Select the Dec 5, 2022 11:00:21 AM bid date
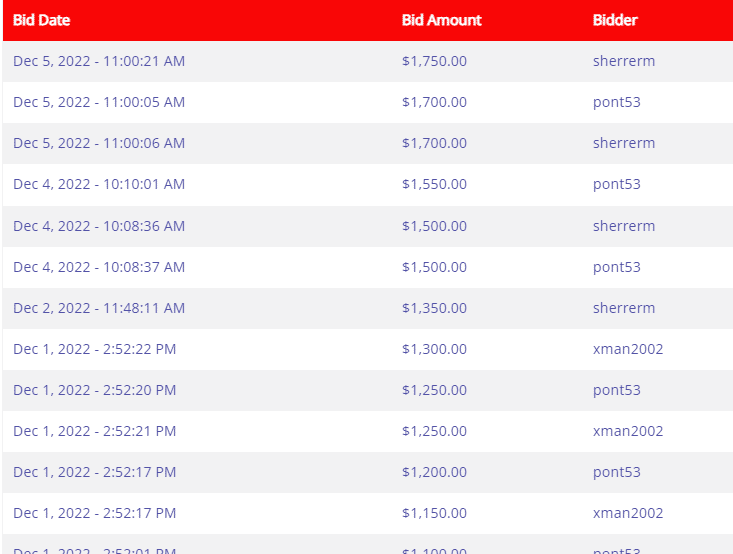The width and height of the screenshot is (733, 554). coord(99,61)
